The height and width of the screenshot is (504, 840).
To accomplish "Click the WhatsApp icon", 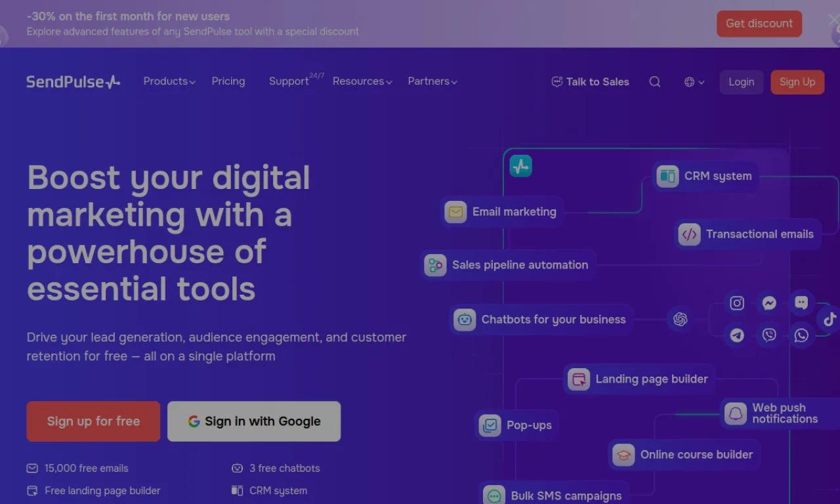I will [x=801, y=335].
